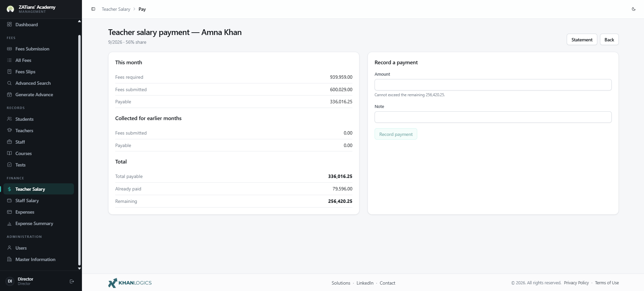Select the Already paid value 79,596.00

[342, 189]
